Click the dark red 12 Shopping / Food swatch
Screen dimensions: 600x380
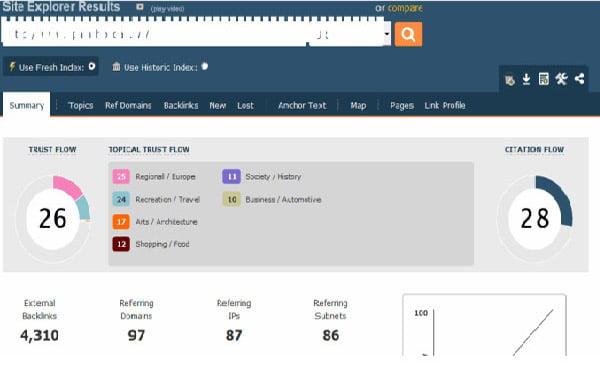121,244
